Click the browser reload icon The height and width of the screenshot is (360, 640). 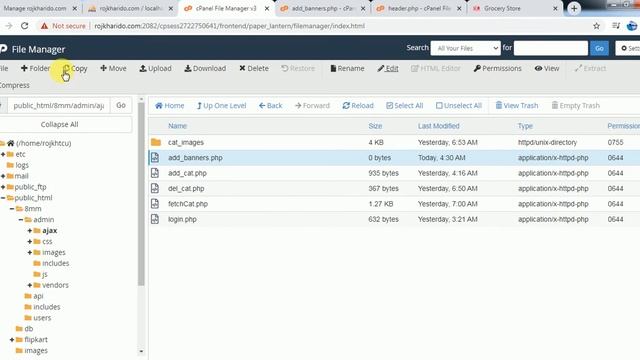click(24, 26)
